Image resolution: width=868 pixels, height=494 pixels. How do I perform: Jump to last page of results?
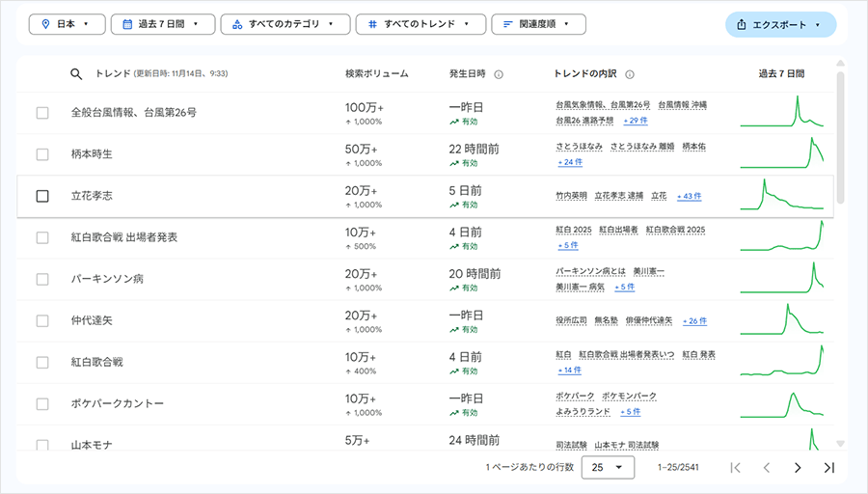click(827, 468)
